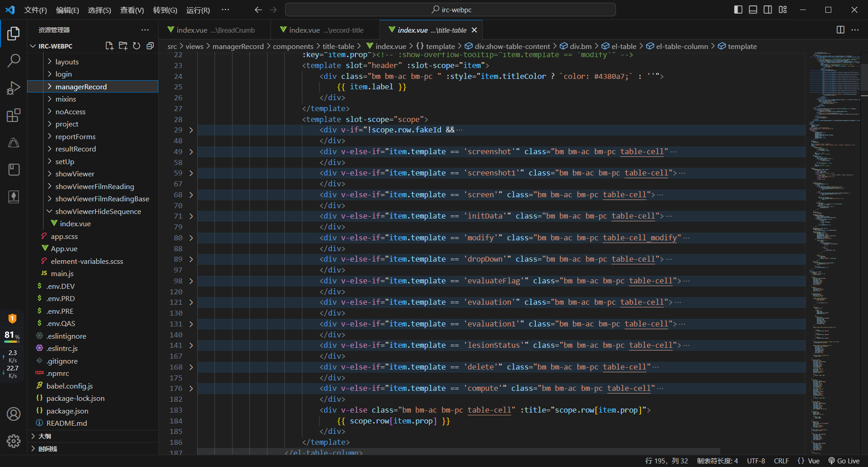The width and height of the screenshot is (868, 467).
Task: Toggle bottom panel layout
Action: point(753,10)
